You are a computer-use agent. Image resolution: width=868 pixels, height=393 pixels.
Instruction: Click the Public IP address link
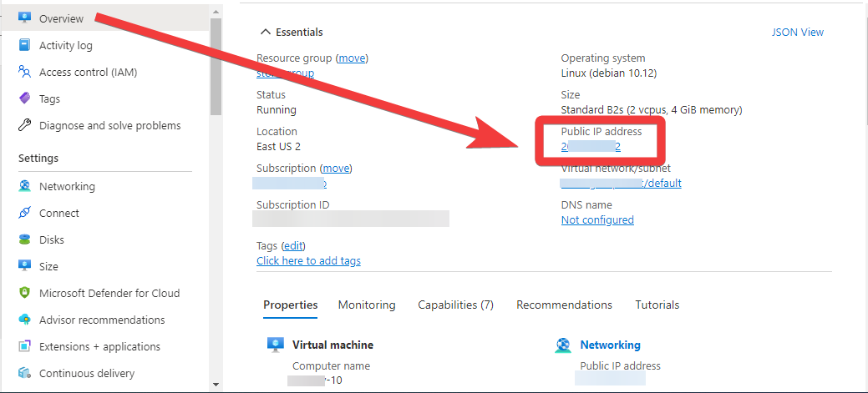coord(590,147)
